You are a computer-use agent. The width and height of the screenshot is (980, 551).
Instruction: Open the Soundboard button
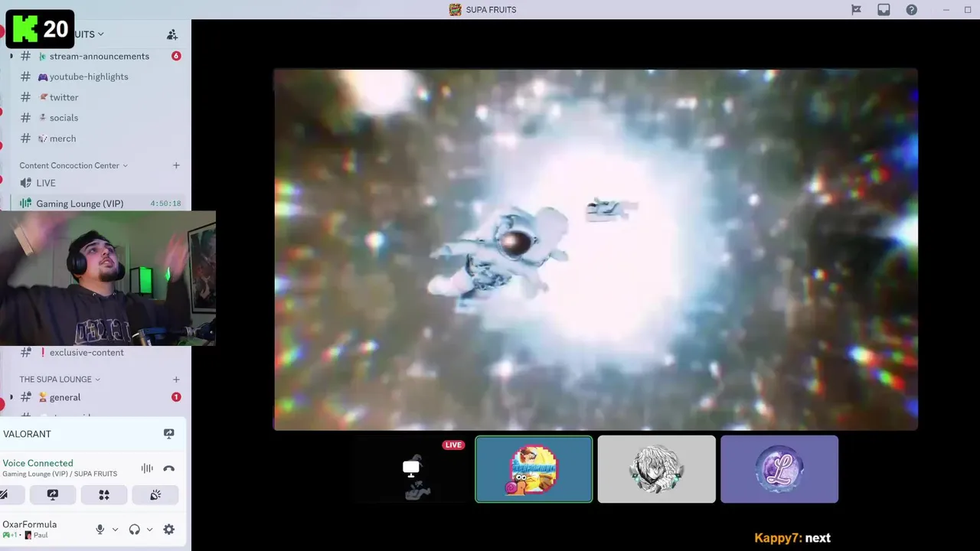(155, 495)
